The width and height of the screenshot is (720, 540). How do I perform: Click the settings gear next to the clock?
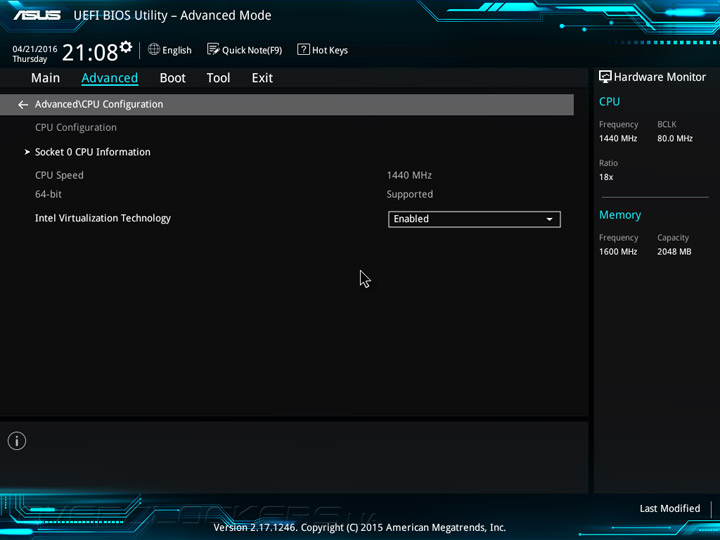[x=126, y=46]
